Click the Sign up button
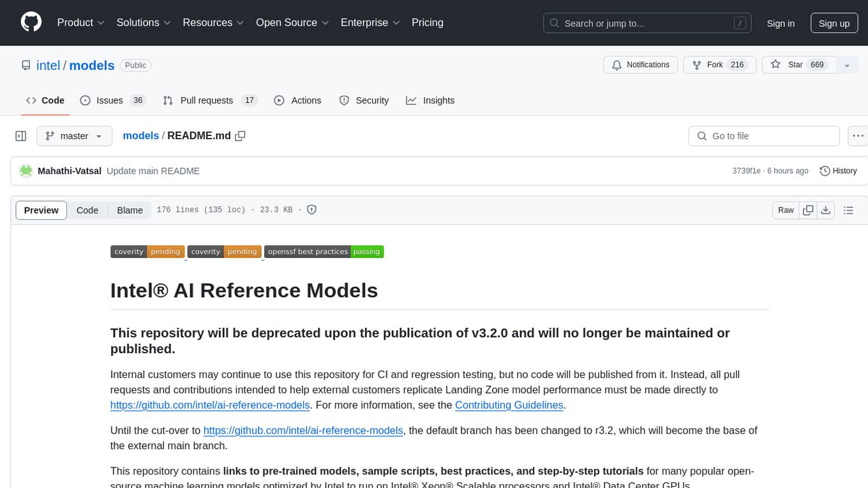This screenshot has width=868, height=488. (x=834, y=23)
